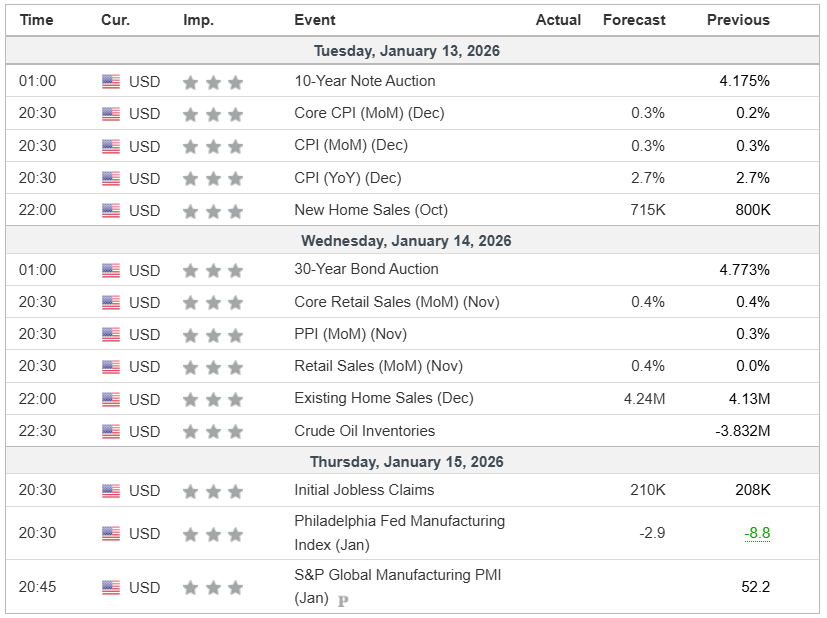
Task: Click the US flag in Crude Oil Inventories row
Action: point(111,432)
